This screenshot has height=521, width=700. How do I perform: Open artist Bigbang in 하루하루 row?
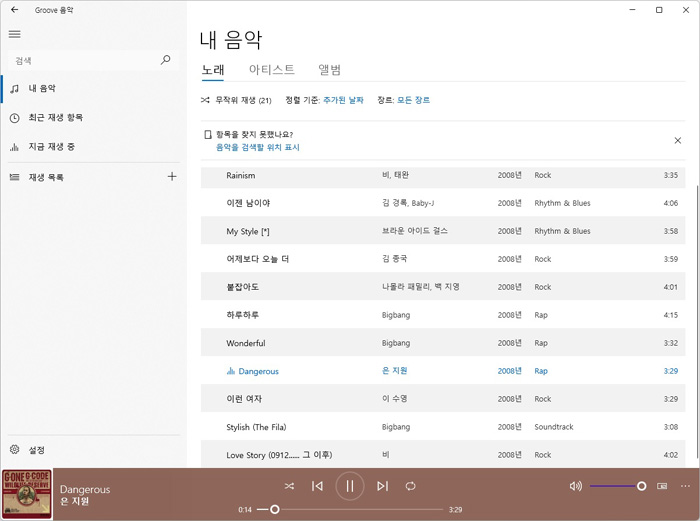point(396,315)
